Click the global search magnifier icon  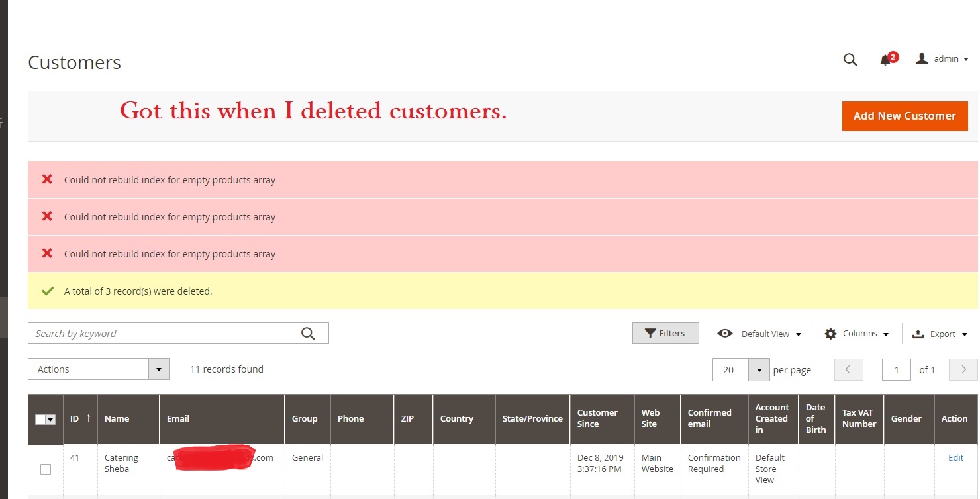(850, 60)
